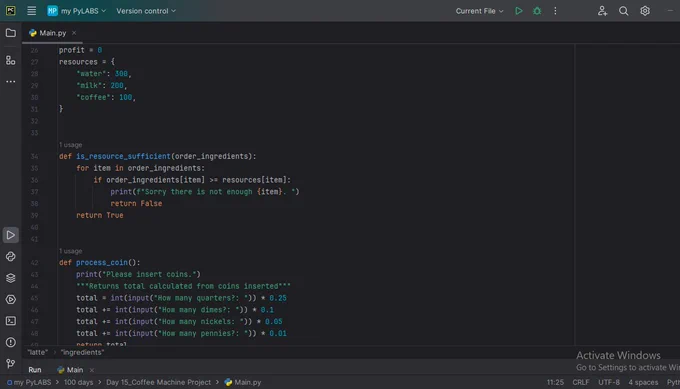Open IDE settings gear

[645, 11]
